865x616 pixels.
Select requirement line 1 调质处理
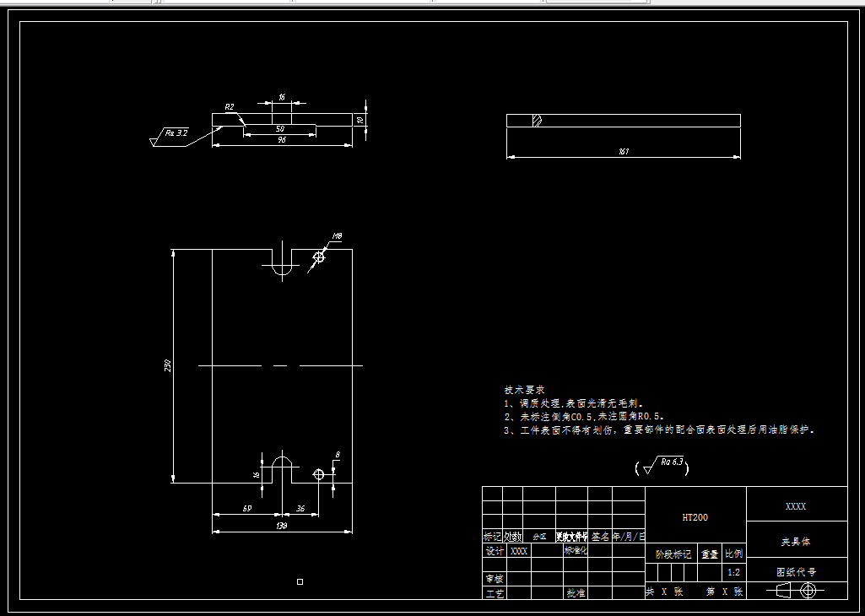(573, 403)
